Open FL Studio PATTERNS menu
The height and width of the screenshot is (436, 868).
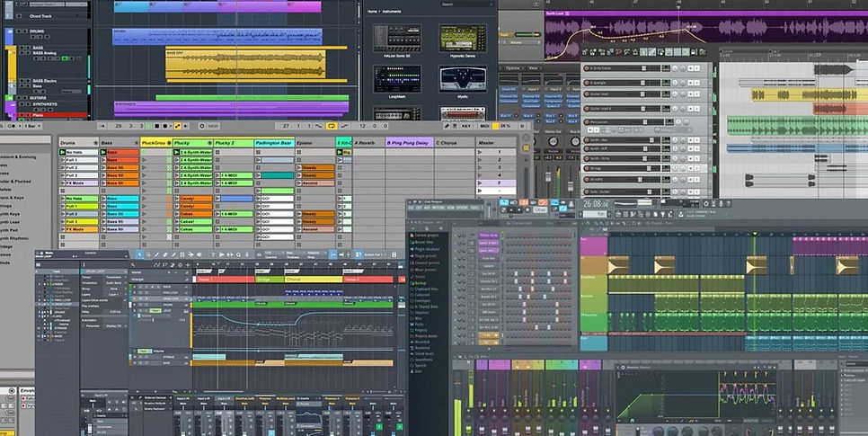click(x=437, y=207)
